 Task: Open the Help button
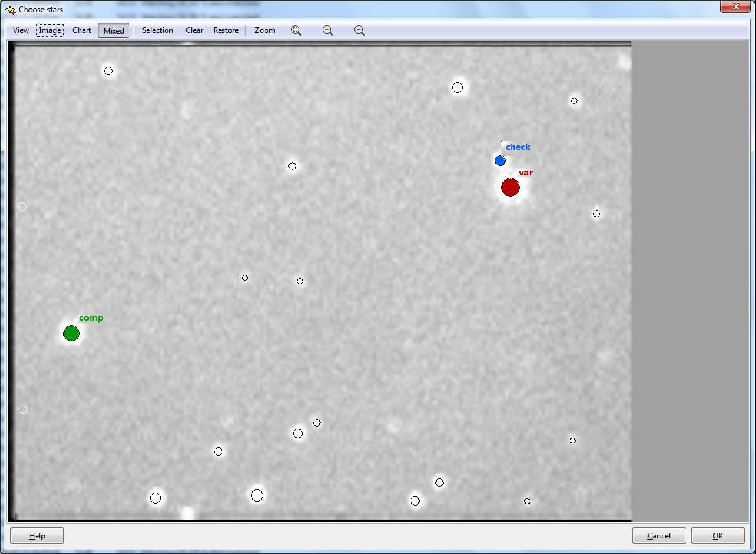pos(37,536)
